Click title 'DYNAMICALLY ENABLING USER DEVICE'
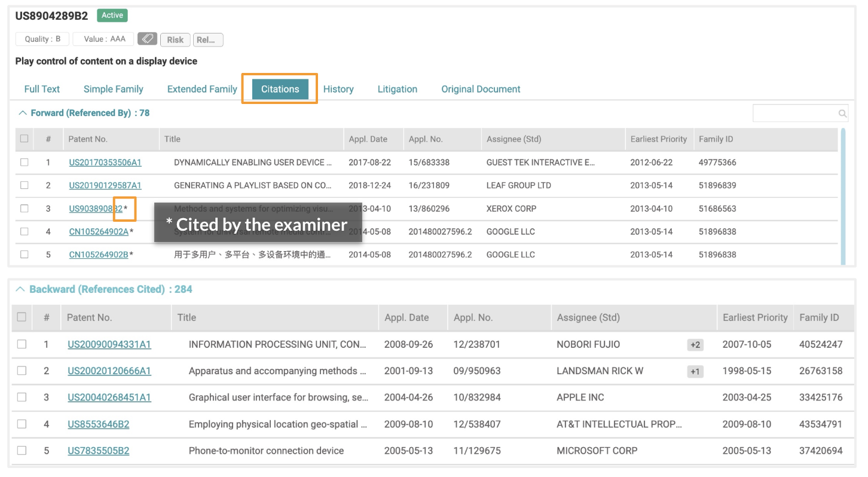This screenshot has width=868, height=477. pyautogui.click(x=253, y=163)
